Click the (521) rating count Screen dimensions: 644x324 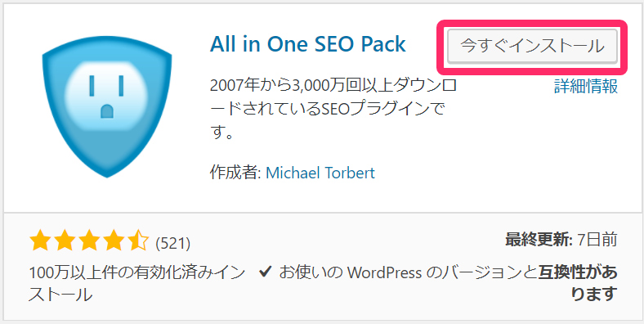coord(173,244)
